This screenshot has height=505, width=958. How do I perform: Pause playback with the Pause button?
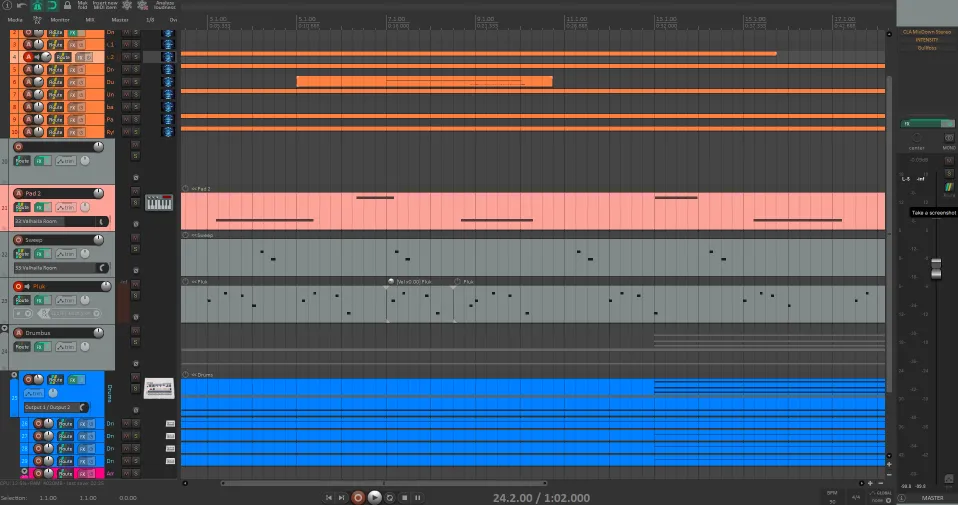pos(418,498)
